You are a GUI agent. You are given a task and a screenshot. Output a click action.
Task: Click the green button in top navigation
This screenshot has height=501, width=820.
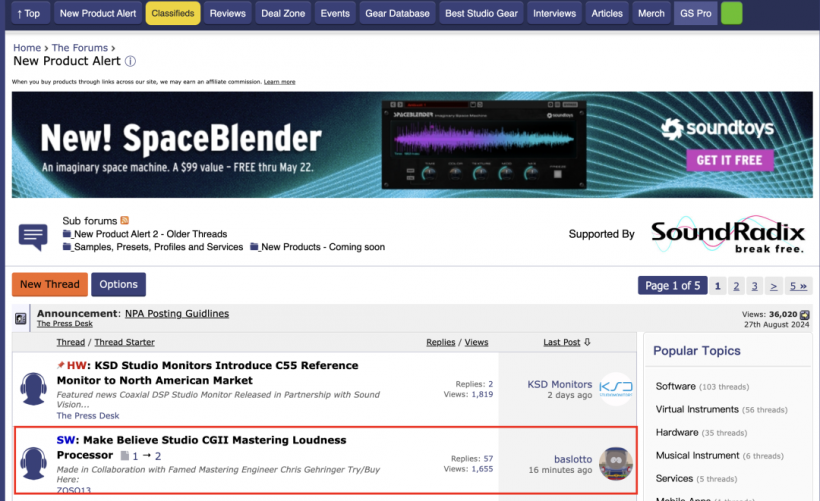731,13
